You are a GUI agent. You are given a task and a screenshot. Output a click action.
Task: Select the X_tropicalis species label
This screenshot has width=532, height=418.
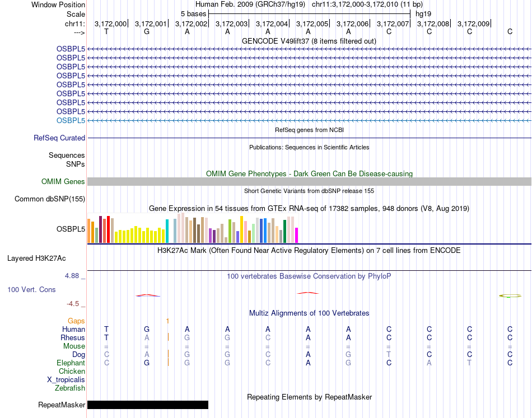[66, 380]
